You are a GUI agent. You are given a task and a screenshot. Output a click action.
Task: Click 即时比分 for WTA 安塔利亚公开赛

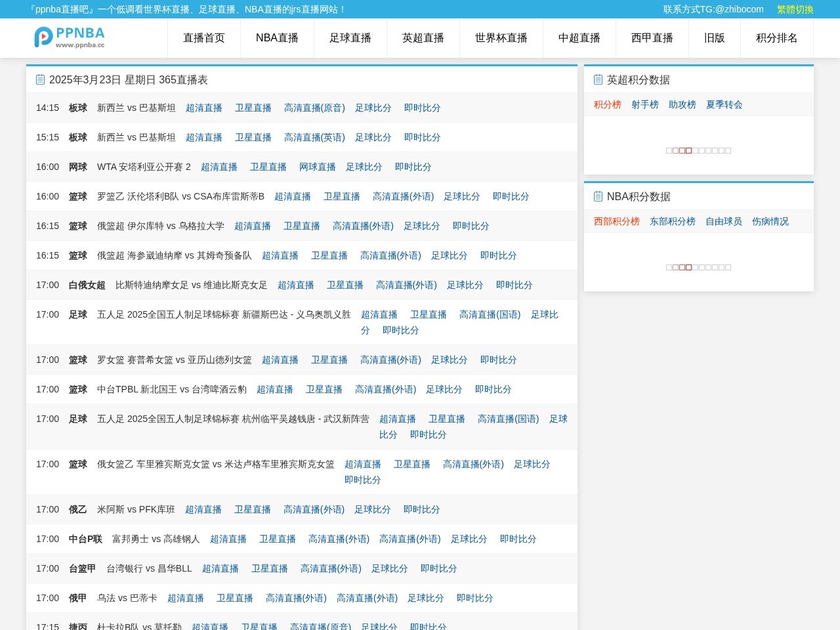[413, 167]
